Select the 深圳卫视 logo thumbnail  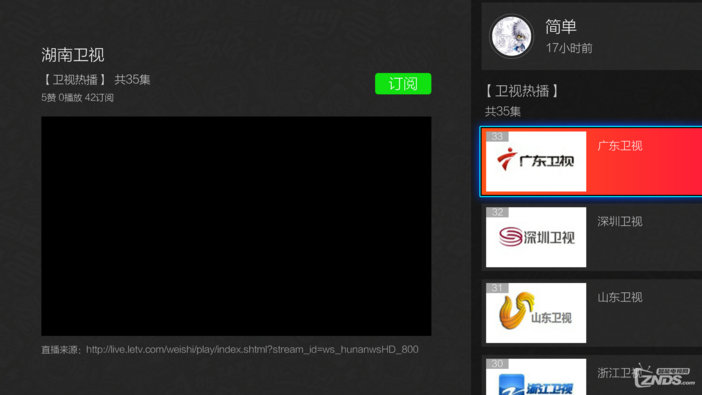[536, 237]
